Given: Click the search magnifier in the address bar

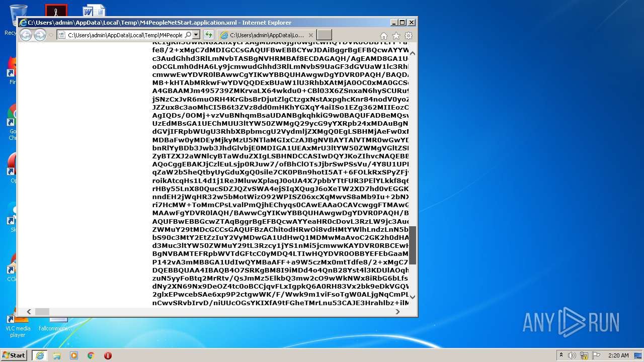Looking at the screenshot, I should 188,35.
